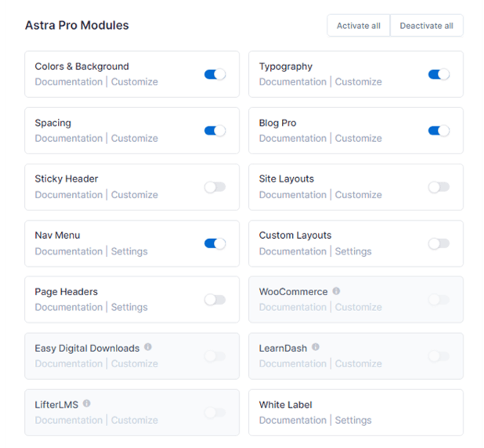Click the Activate all button
Viewport: 484px width, 448px height.
(x=359, y=26)
